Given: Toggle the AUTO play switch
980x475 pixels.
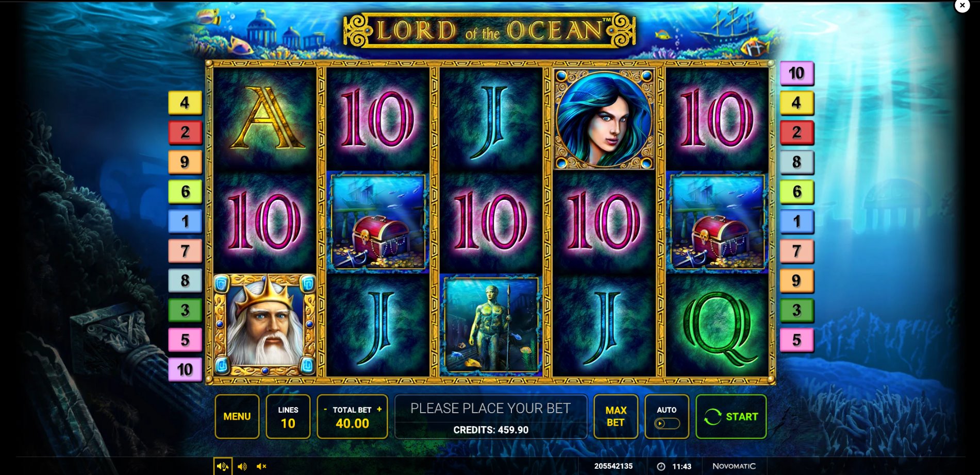Looking at the screenshot, I should point(667,423).
